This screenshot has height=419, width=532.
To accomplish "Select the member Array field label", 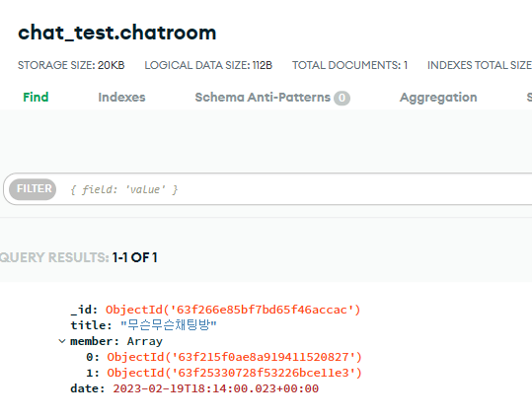I will (x=116, y=341).
